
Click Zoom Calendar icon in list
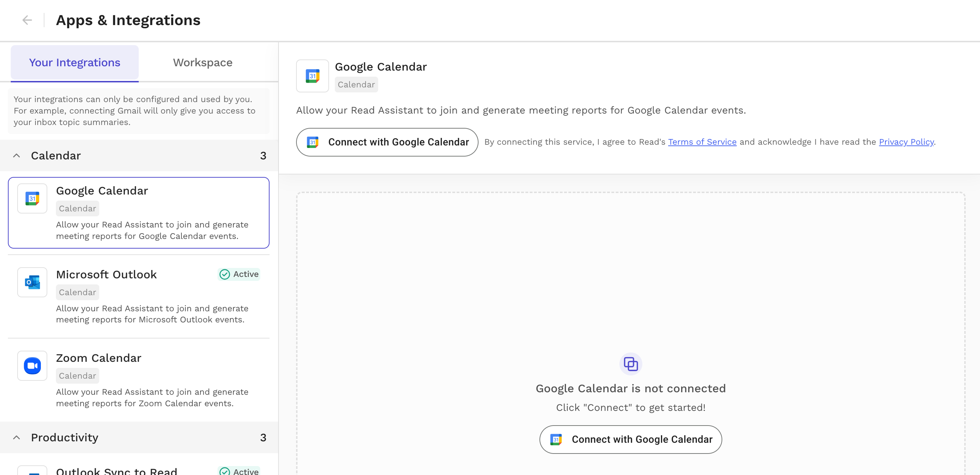tap(32, 366)
